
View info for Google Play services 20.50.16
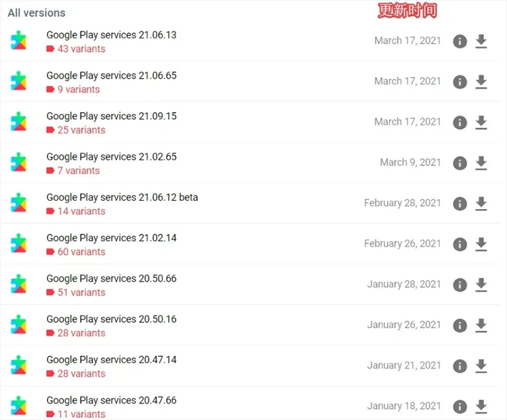tap(460, 325)
